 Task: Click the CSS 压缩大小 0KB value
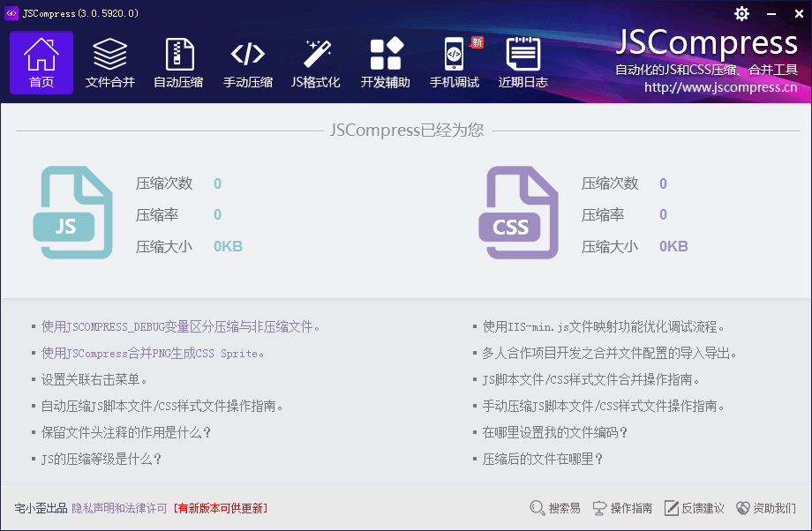pyautogui.click(x=673, y=246)
